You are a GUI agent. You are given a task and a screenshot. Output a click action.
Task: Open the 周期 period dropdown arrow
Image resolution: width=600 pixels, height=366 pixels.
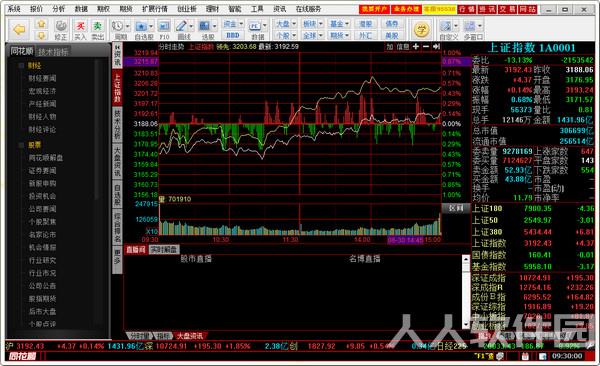click(x=127, y=26)
